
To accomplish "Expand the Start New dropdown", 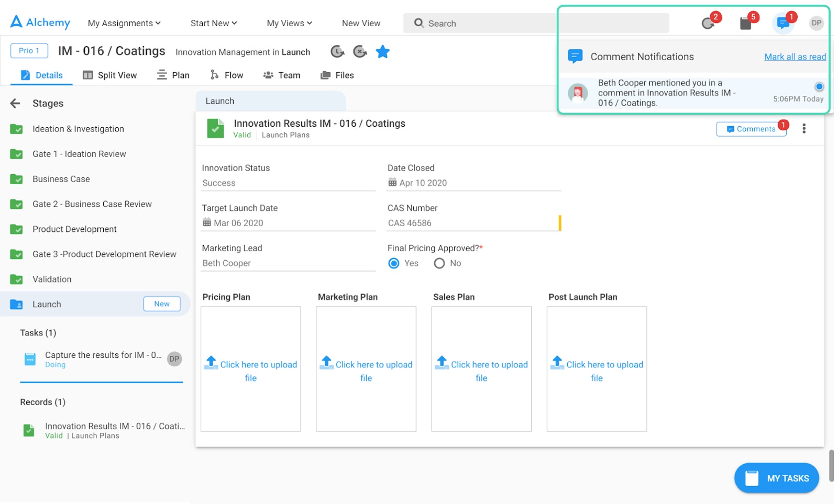I will point(214,23).
